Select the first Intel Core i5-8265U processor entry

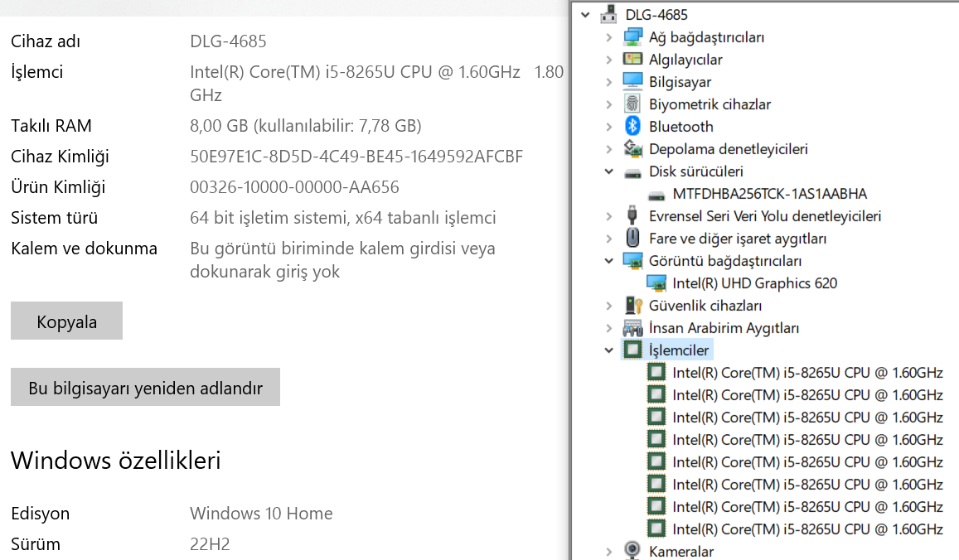pyautogui.click(x=807, y=373)
